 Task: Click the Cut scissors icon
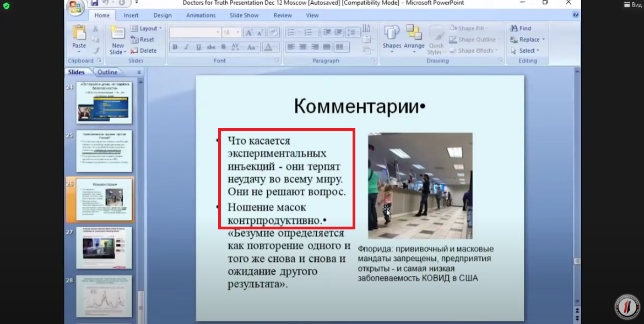[x=95, y=29]
